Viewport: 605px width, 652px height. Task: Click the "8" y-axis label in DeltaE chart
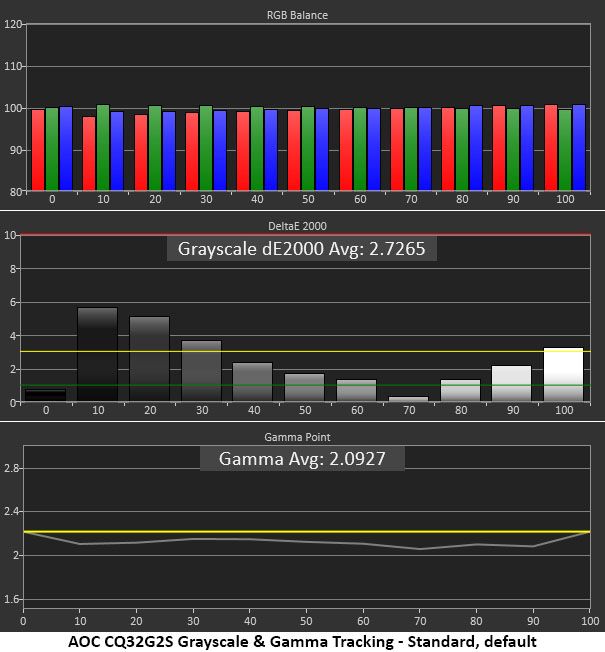[x=13, y=269]
